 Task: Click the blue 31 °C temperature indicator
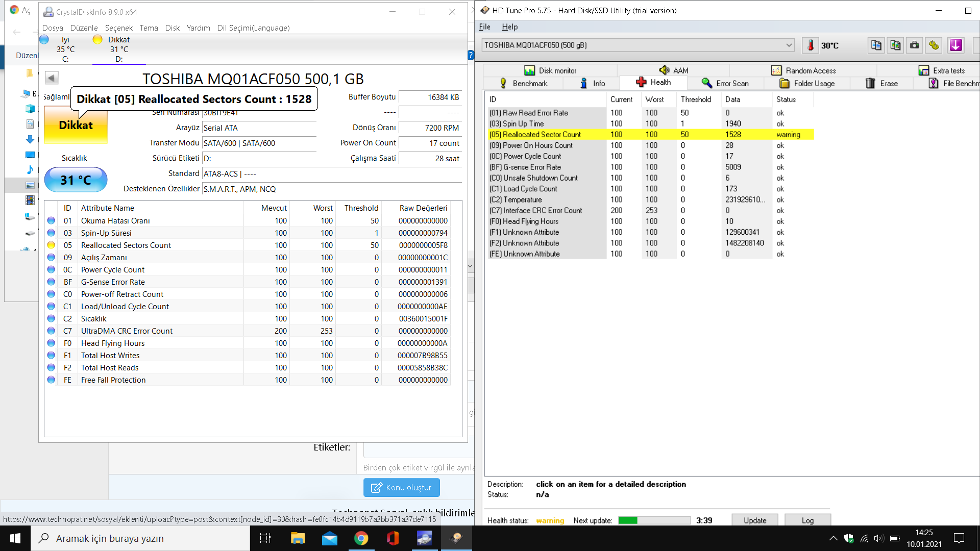pyautogui.click(x=76, y=180)
